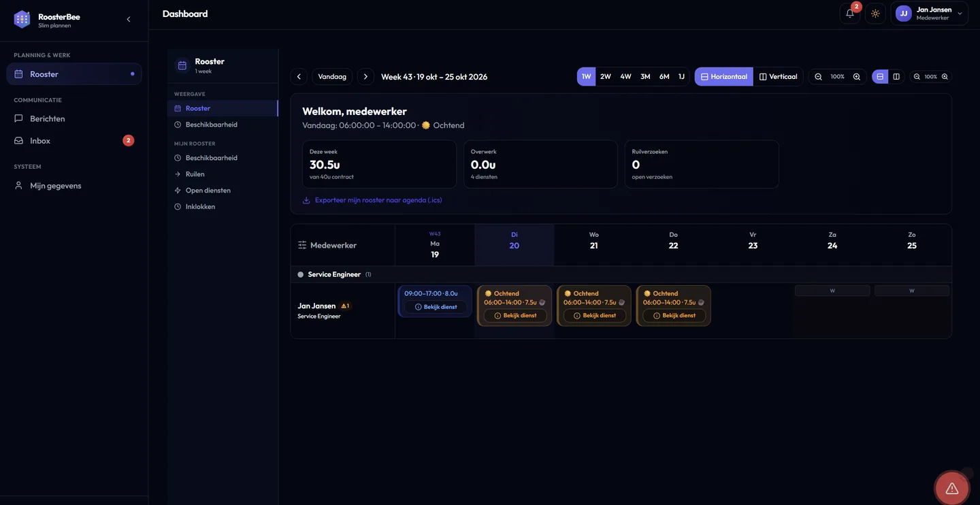The height and width of the screenshot is (505, 980).
Task: Click the RoosterBee logo icon
Action: click(x=22, y=19)
